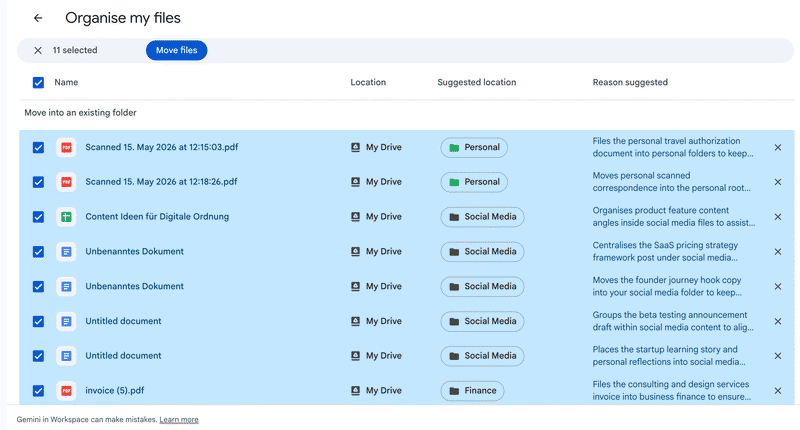Image resolution: width=800 pixels, height=430 pixels.
Task: Click the Move files button
Action: click(x=177, y=50)
